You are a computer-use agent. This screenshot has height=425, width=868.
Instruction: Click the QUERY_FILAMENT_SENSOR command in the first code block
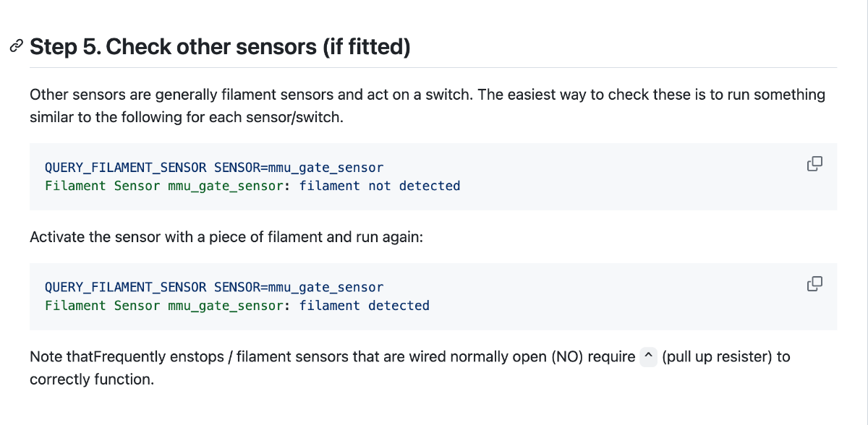pyautogui.click(x=126, y=168)
